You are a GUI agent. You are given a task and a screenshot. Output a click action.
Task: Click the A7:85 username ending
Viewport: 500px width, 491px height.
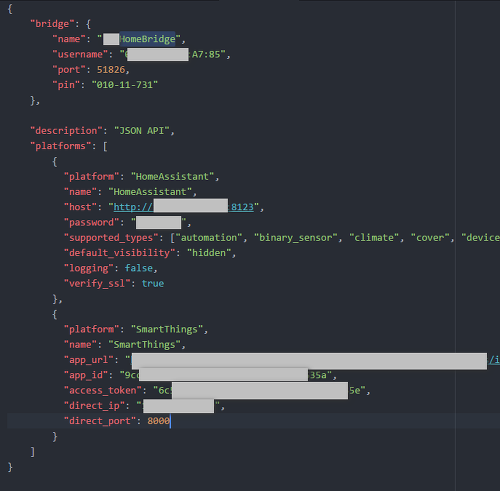pyautogui.click(x=206, y=54)
